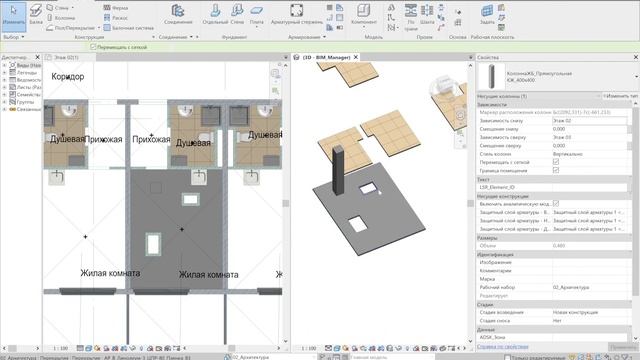Select the Floor (Пол/Перекрытие) tool

click(71, 28)
